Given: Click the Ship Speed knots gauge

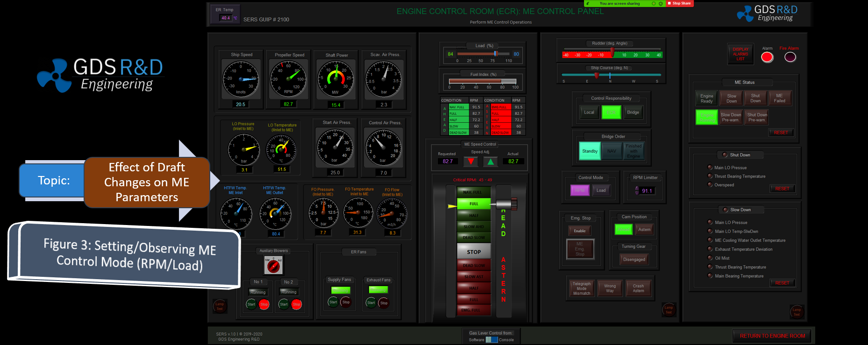Looking at the screenshot, I should [x=241, y=79].
